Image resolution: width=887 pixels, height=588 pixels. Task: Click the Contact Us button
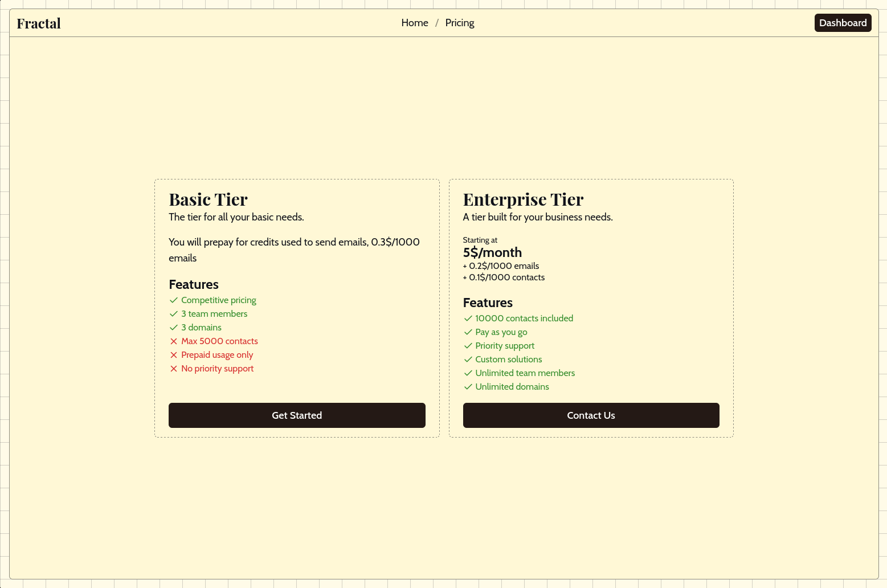591,415
